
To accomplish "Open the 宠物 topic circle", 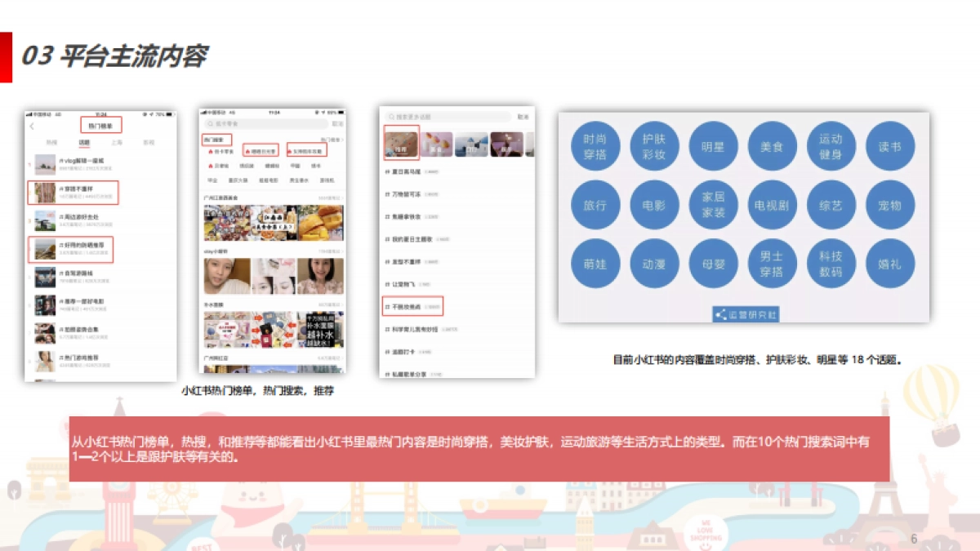I will [890, 205].
